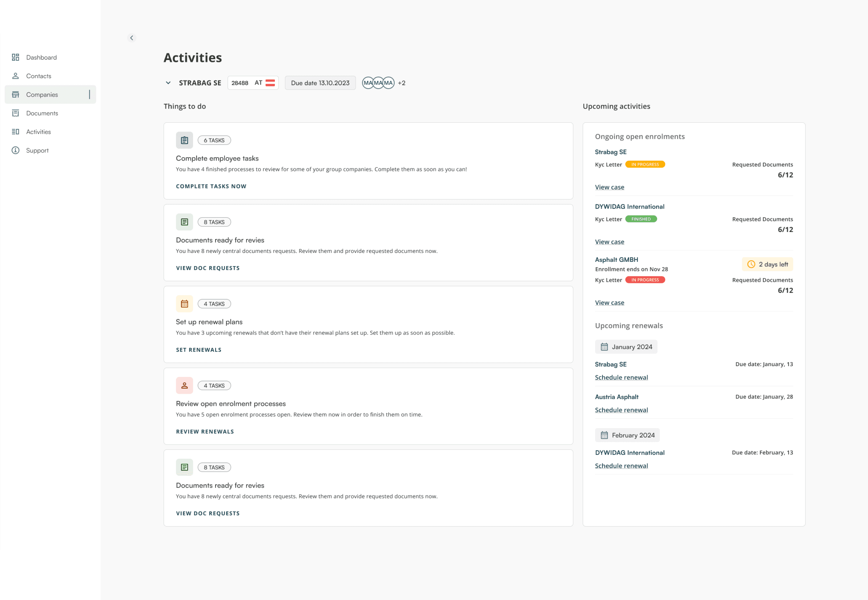Click 'Due date: January, 28' text
Image resolution: width=868 pixels, height=600 pixels.
[764, 397]
